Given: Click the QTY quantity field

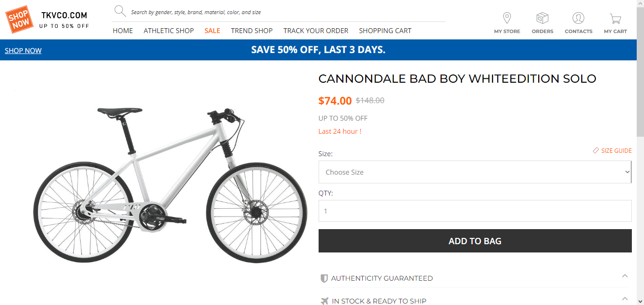Looking at the screenshot, I should pos(475,211).
